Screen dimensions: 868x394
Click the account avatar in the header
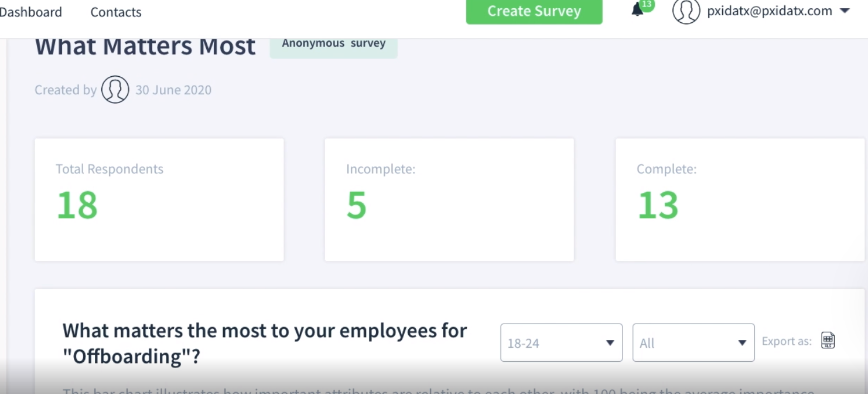[686, 11]
